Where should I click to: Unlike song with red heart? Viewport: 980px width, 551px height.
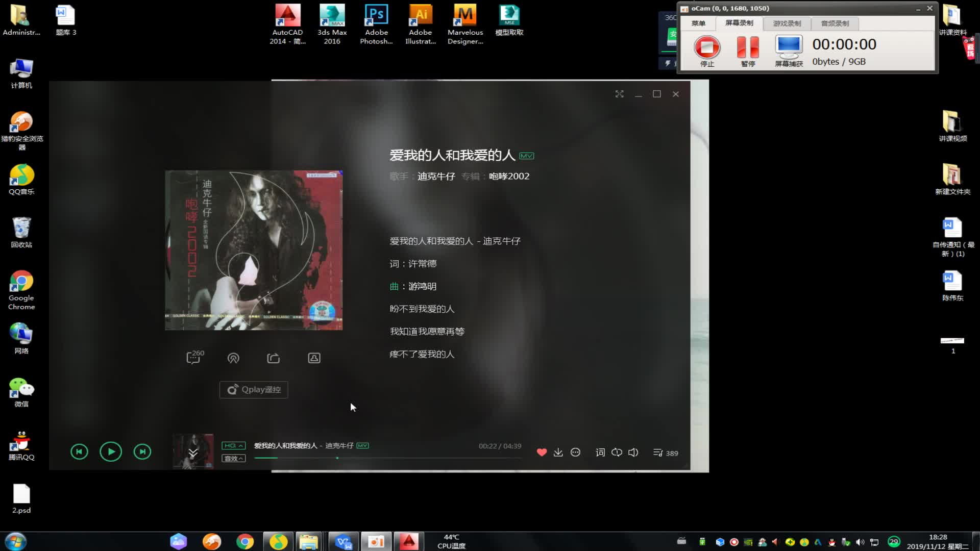pos(542,453)
